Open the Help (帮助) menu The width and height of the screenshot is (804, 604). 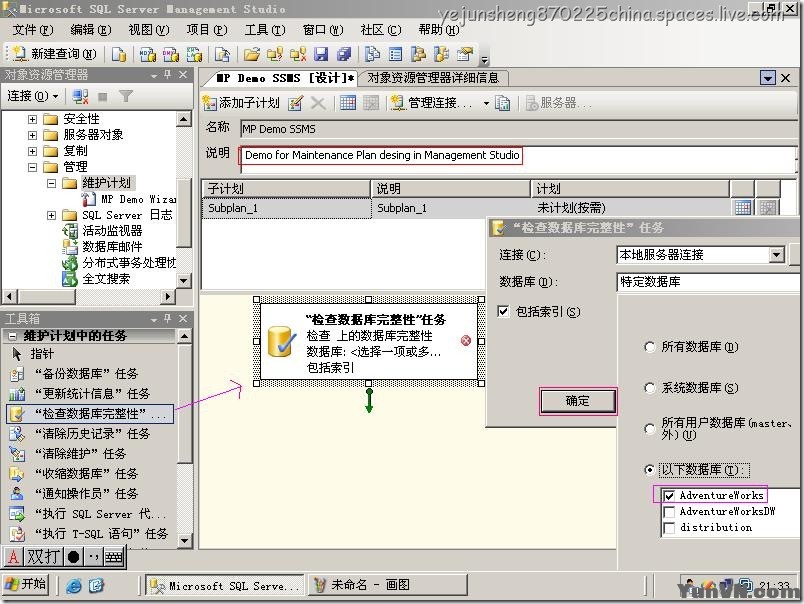tap(439, 30)
